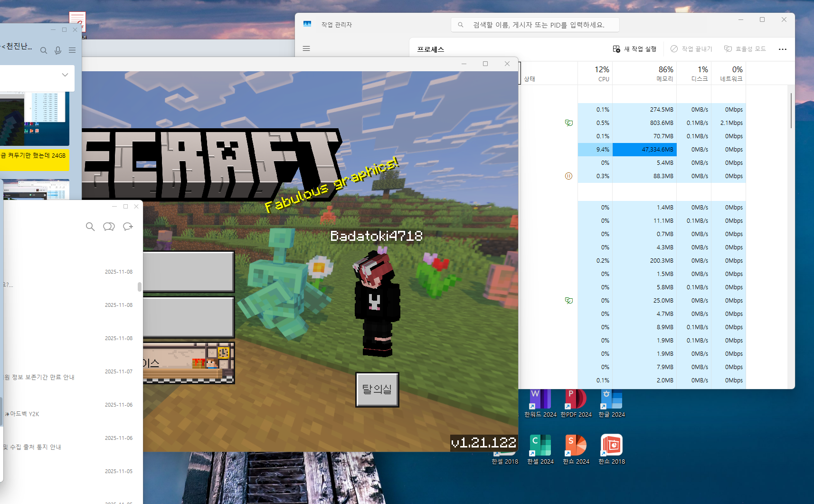Open Task Manager's hamburger navigation menu

(x=306, y=48)
